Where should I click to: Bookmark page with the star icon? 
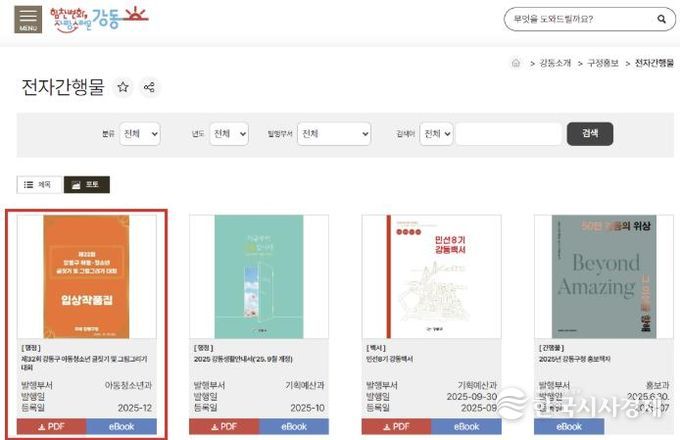123,88
